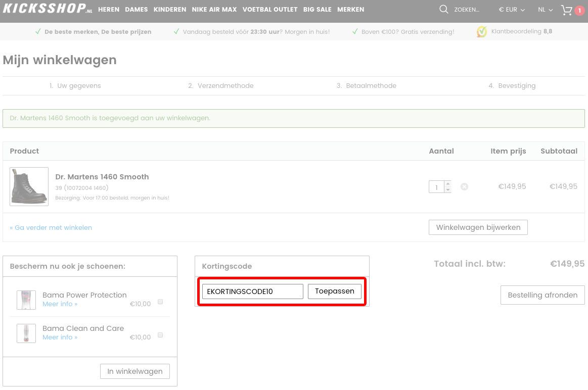
Task: Open the EUR currency dropdown
Action: pyautogui.click(x=512, y=10)
